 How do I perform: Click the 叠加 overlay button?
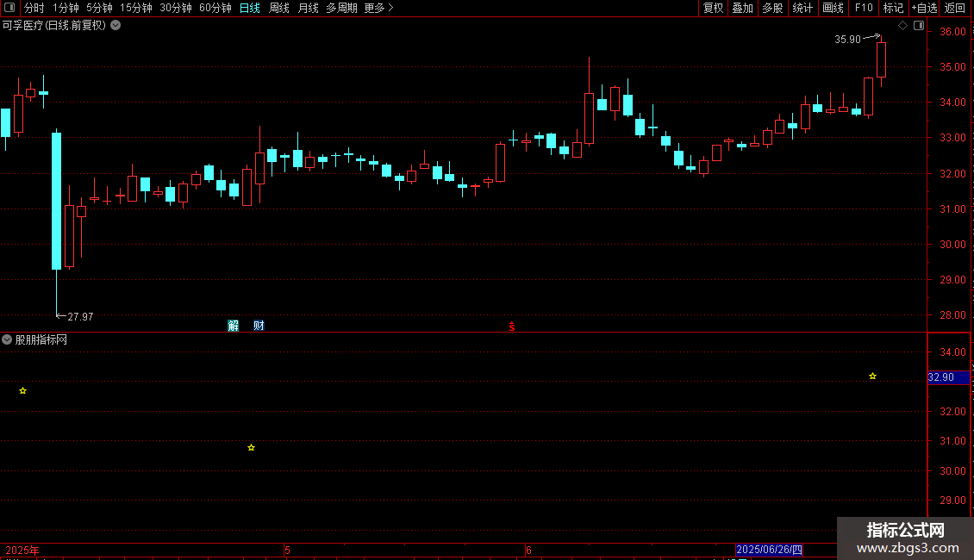(742, 8)
